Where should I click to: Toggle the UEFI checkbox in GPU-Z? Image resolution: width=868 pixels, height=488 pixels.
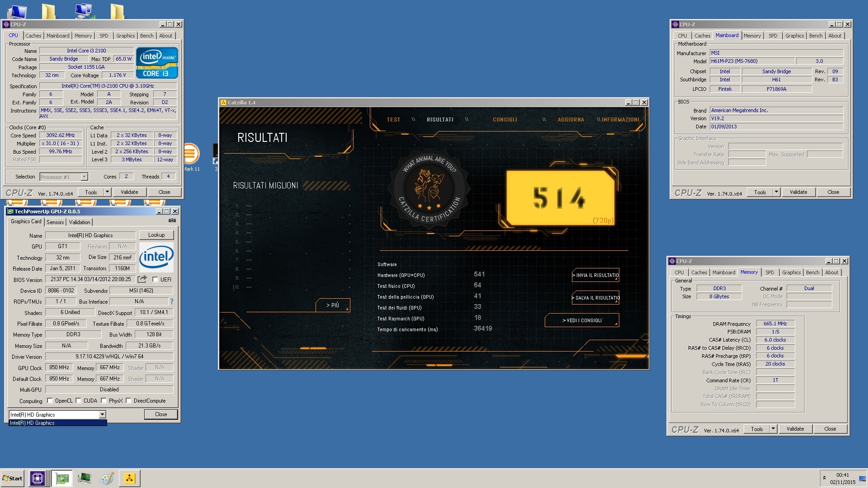point(155,279)
